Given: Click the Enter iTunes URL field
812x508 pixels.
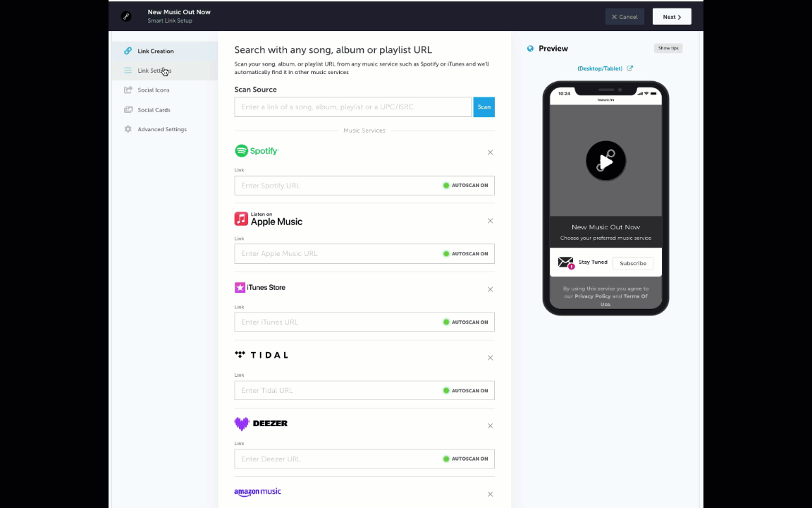Looking at the screenshot, I should tap(364, 322).
